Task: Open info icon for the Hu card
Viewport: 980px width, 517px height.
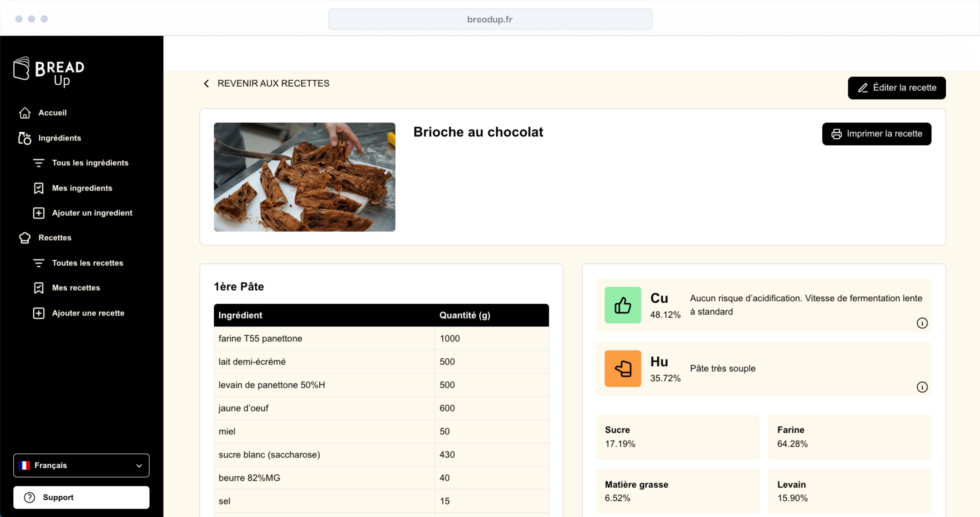Action: tap(922, 387)
